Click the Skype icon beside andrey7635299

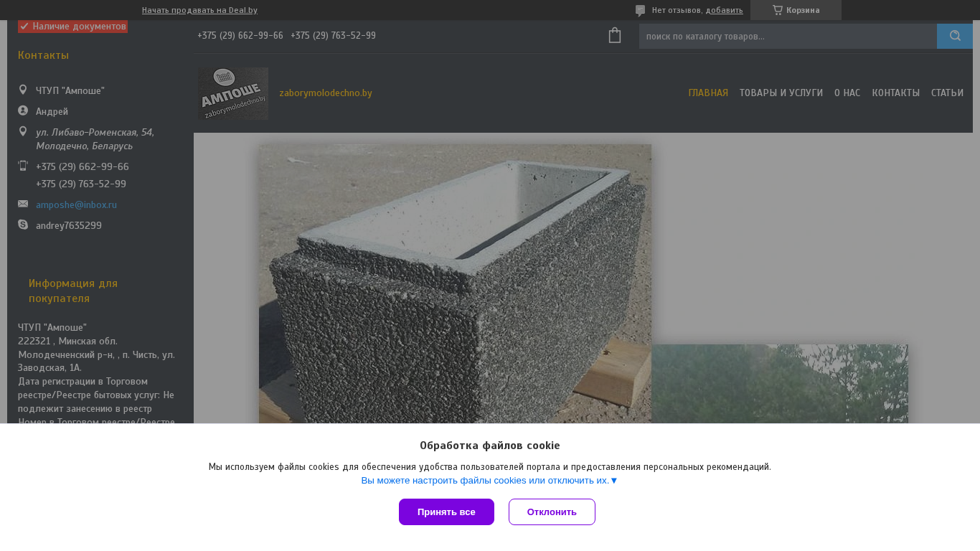[23, 225]
